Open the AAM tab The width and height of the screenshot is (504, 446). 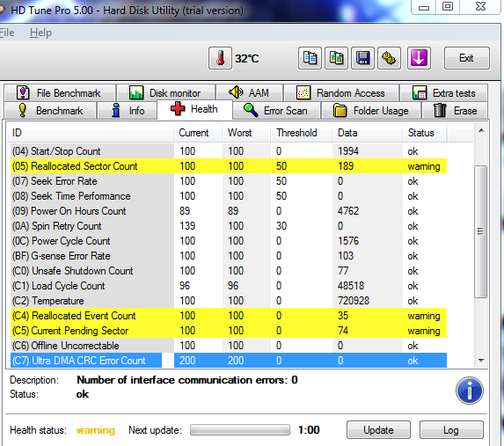point(250,93)
